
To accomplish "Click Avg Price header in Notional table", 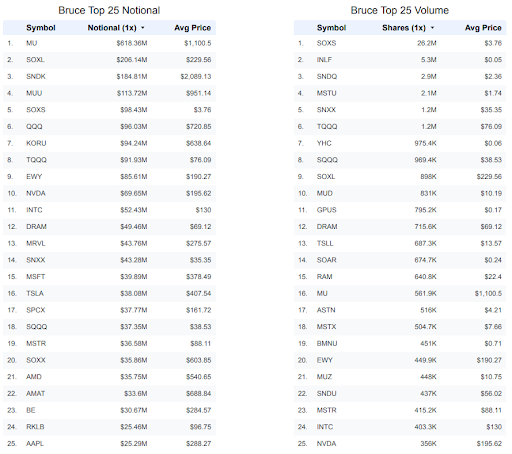I will point(192,28).
